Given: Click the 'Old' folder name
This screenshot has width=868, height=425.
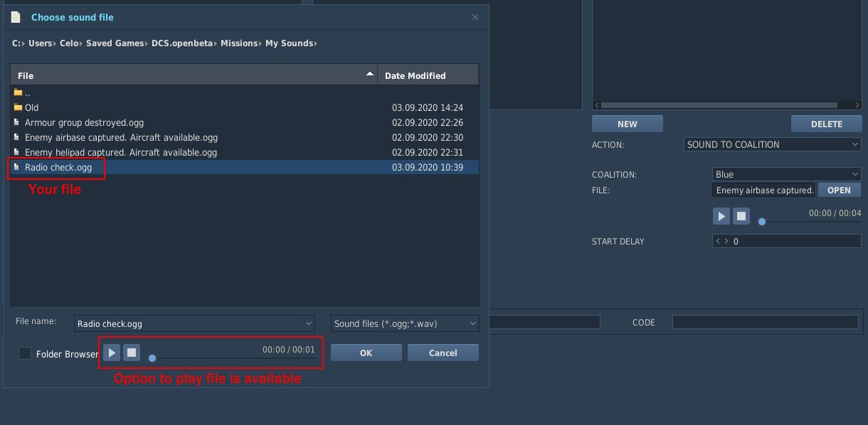Looking at the screenshot, I should tap(32, 108).
